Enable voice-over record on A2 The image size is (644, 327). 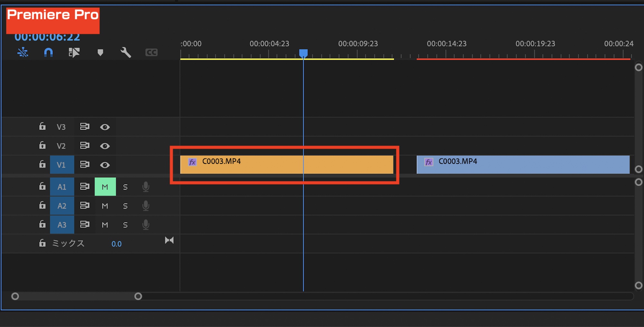pos(146,206)
